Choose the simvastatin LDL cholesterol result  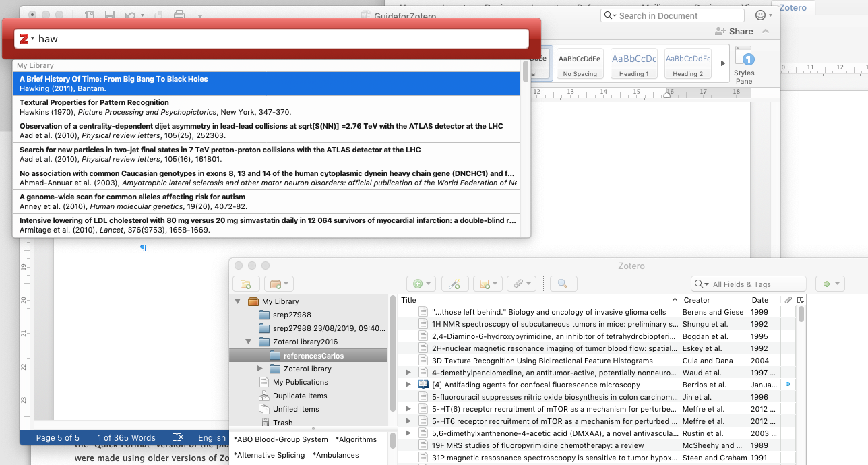point(266,225)
